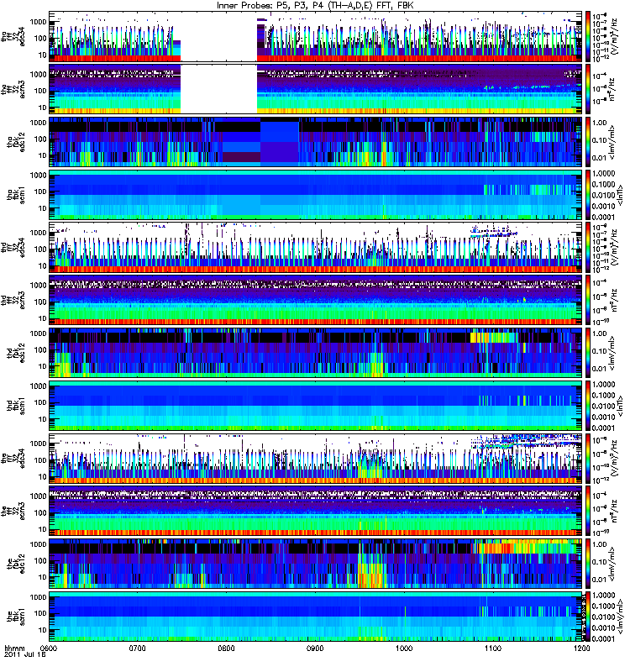The width and height of the screenshot is (630, 672).
Task: Select the 1200 time axis label
Action: (x=581, y=648)
